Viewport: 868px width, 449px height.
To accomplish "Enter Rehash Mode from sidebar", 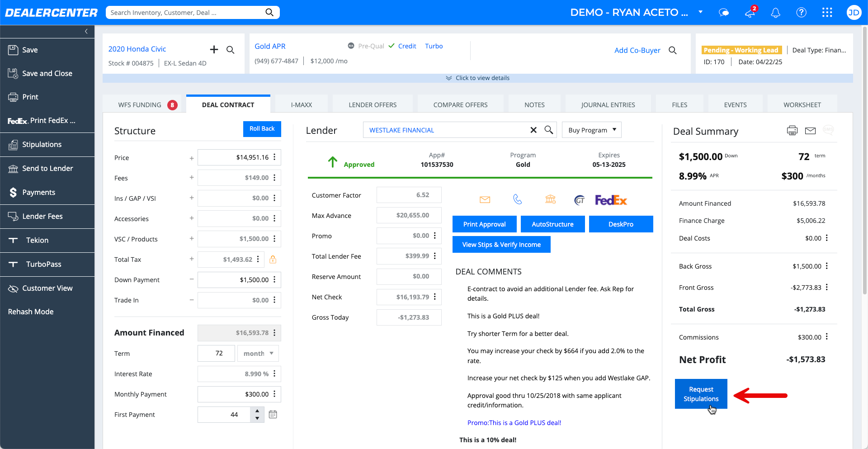I will (31, 312).
